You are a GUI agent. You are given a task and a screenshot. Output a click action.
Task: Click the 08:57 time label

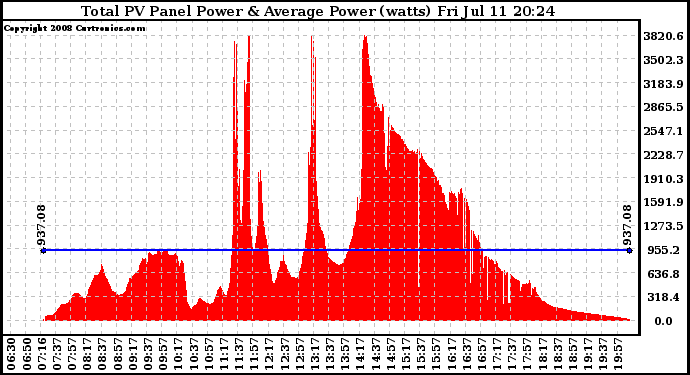coord(118,354)
